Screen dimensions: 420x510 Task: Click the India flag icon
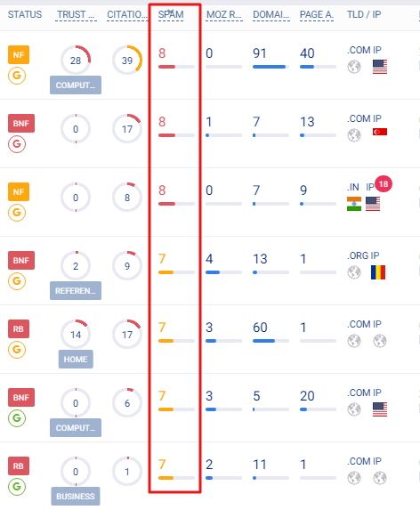coord(354,204)
